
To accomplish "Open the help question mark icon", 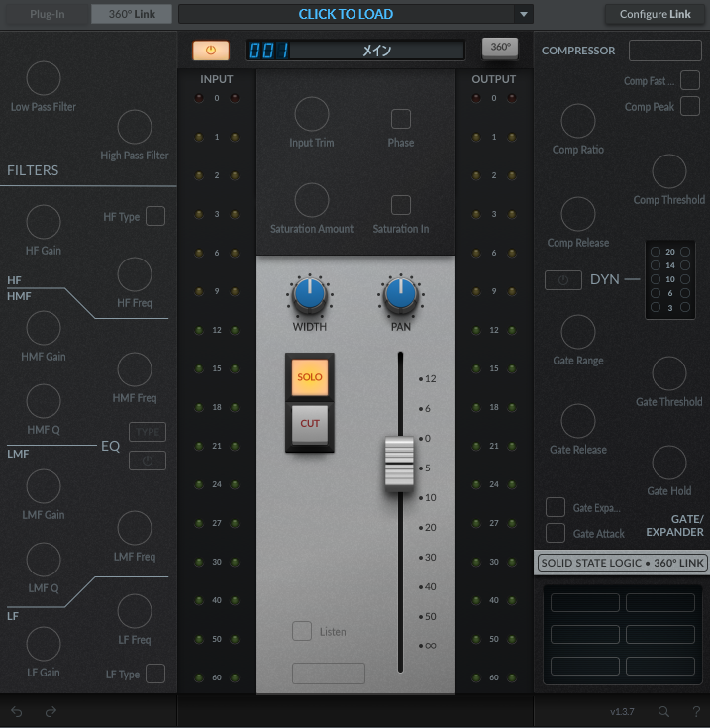I will point(695,711).
